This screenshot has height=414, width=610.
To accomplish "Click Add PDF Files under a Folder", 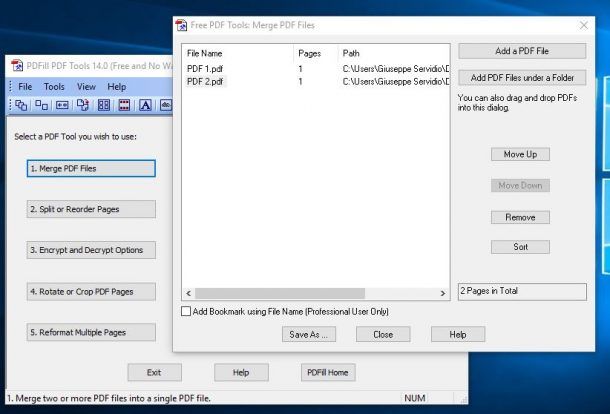I will pyautogui.click(x=522, y=78).
